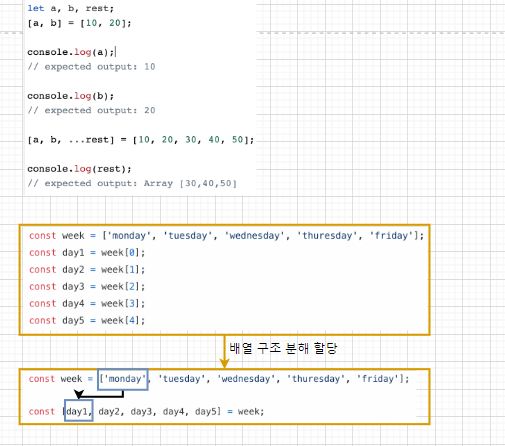505x446 pixels.
Task: Click 'day3' in the destructuring line
Action: pos(141,412)
